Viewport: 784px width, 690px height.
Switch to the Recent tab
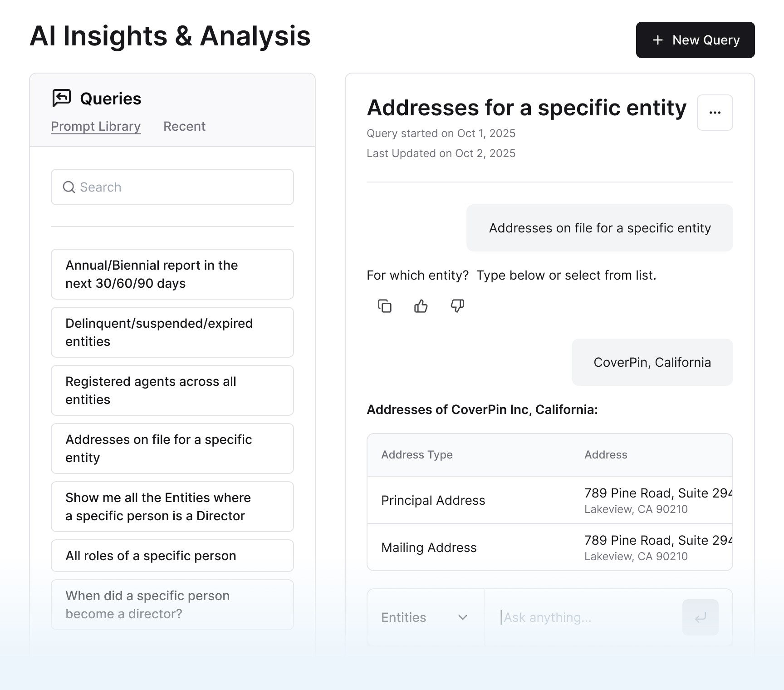pyautogui.click(x=184, y=126)
